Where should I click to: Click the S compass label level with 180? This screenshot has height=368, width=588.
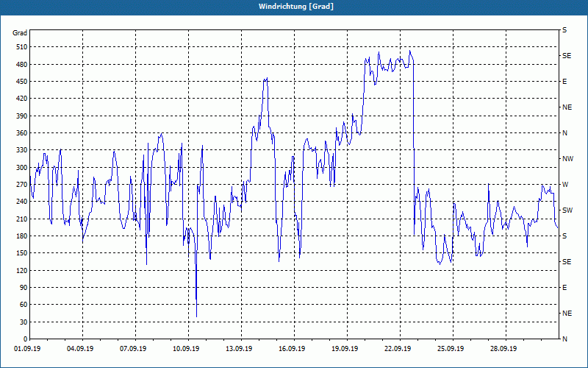(564, 236)
